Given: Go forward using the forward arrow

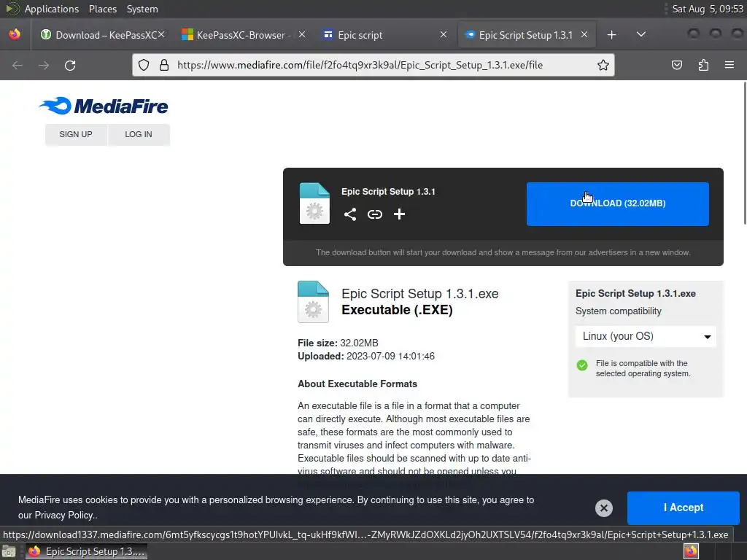Looking at the screenshot, I should 44,65.
